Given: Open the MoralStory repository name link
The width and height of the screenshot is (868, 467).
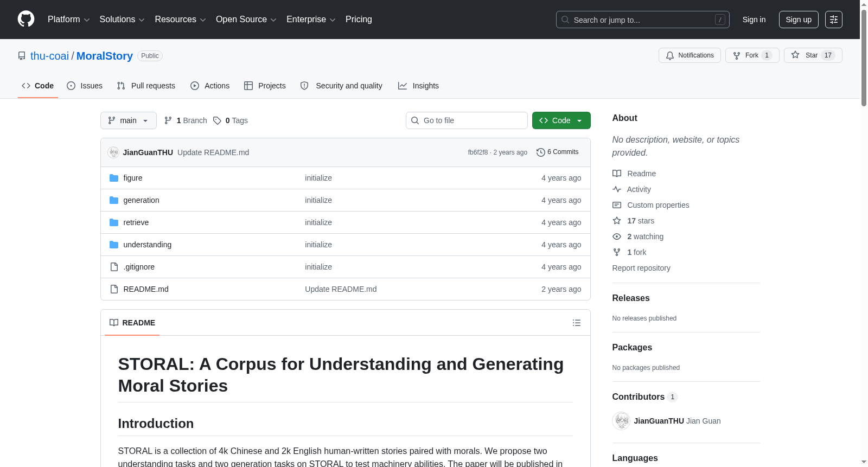Looking at the screenshot, I should tap(105, 56).
